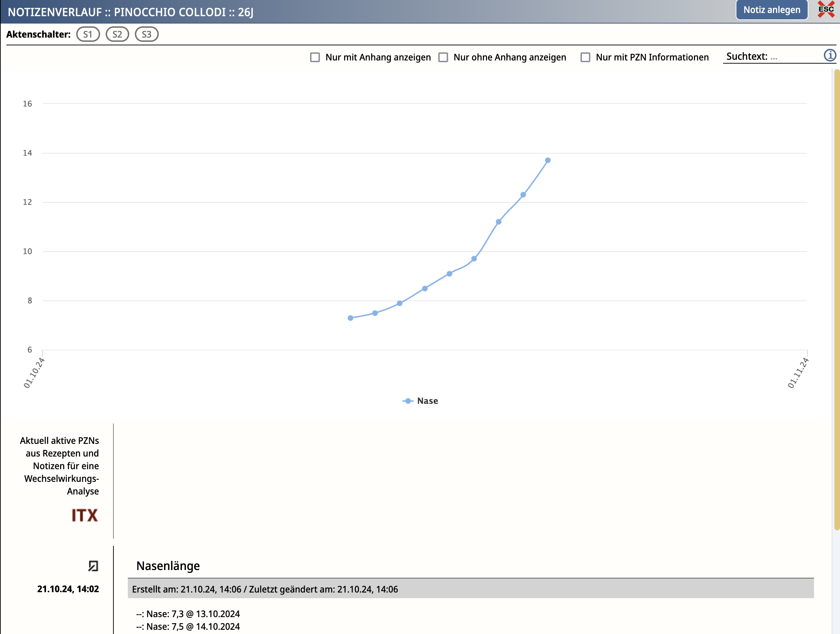Enable Nur mit PZN Informationen checkbox
840x634 pixels.
(x=585, y=57)
